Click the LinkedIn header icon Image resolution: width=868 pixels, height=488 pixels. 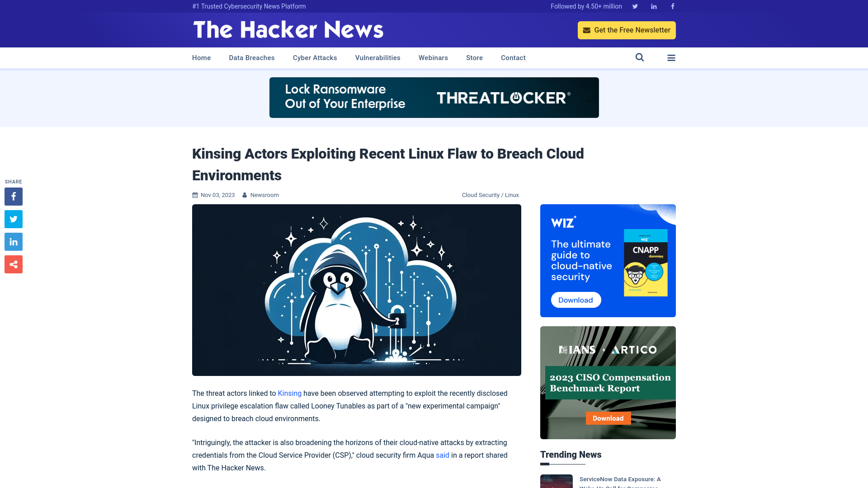coord(653,6)
